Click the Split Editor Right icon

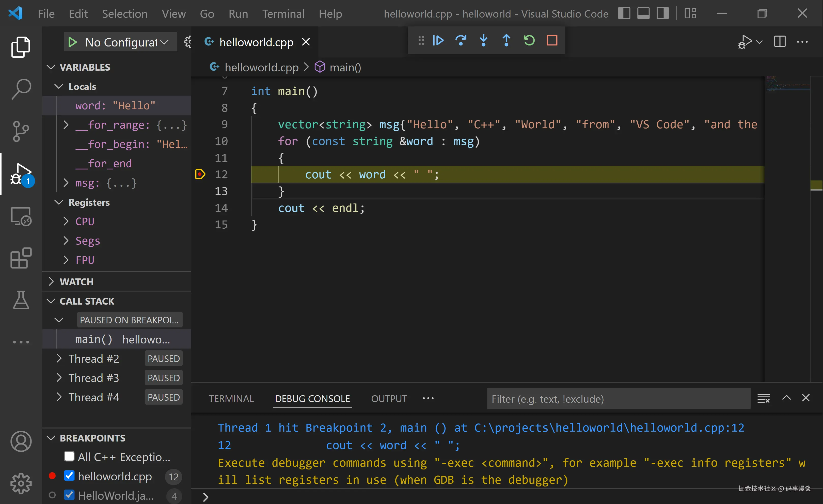[780, 42]
